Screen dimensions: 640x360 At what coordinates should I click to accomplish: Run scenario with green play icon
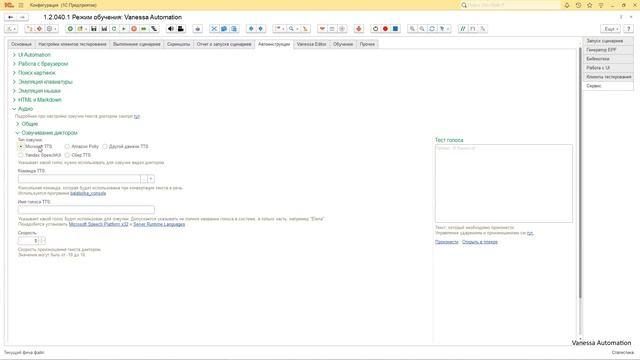click(124, 29)
